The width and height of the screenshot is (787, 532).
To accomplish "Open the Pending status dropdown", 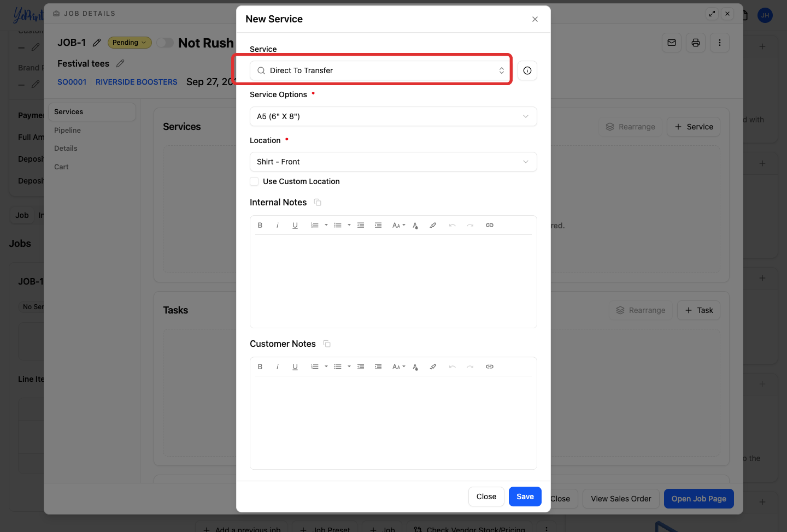I will (130, 43).
